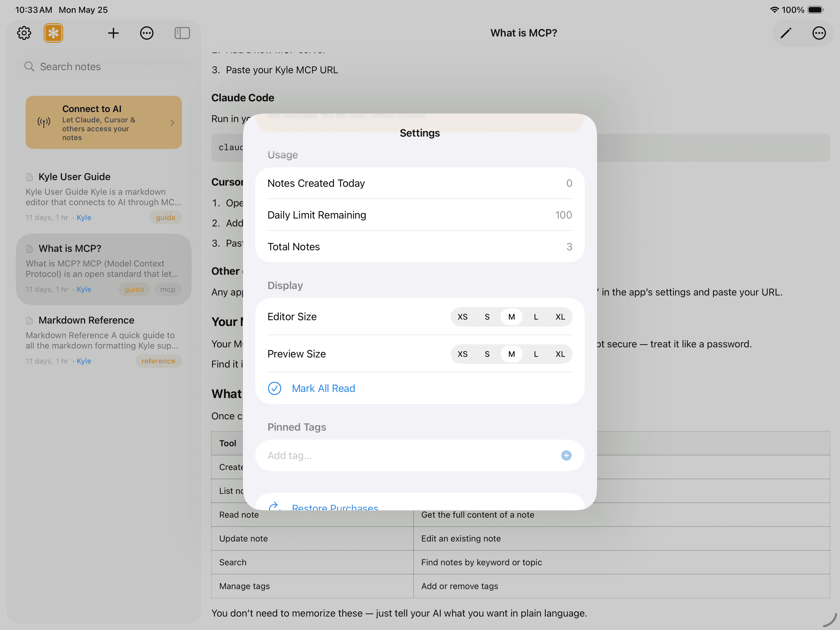Screen dimensions: 840x630
Task: Set Editor Size to L
Action: tap(536, 317)
